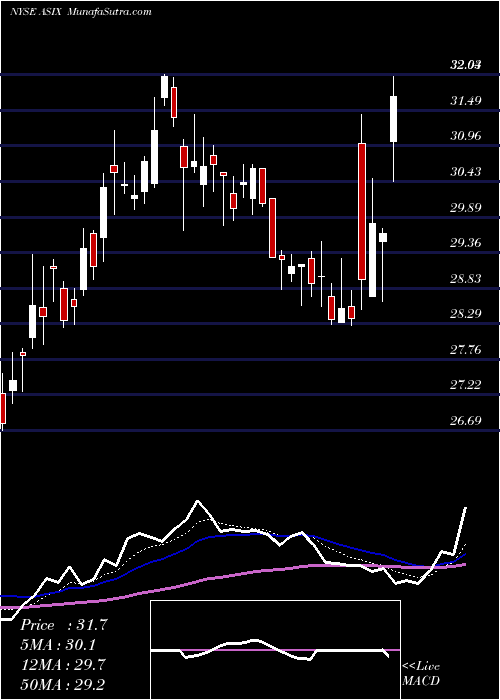Click the Price : 31.7 readout
This screenshot has height=700, width=500.
click(x=64, y=625)
